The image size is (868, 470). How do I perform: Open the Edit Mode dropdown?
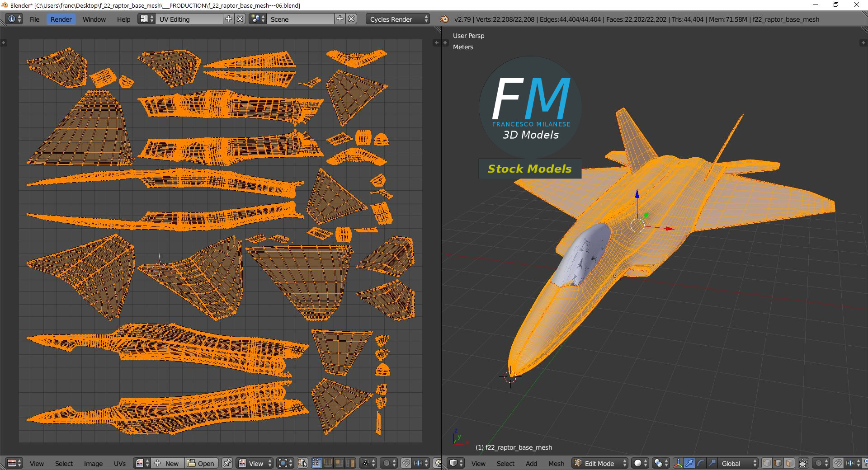pos(600,463)
